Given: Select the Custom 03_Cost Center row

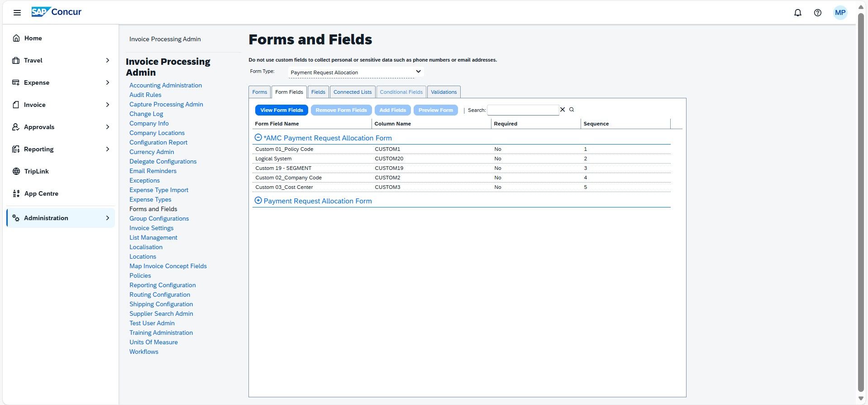Looking at the screenshot, I should [462, 187].
